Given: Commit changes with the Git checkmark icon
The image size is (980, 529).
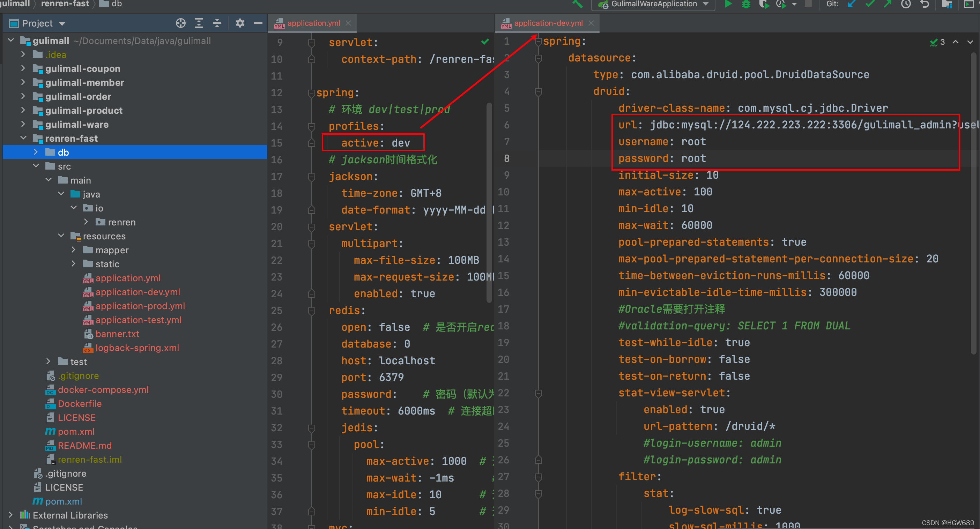Looking at the screenshot, I should point(870,4).
